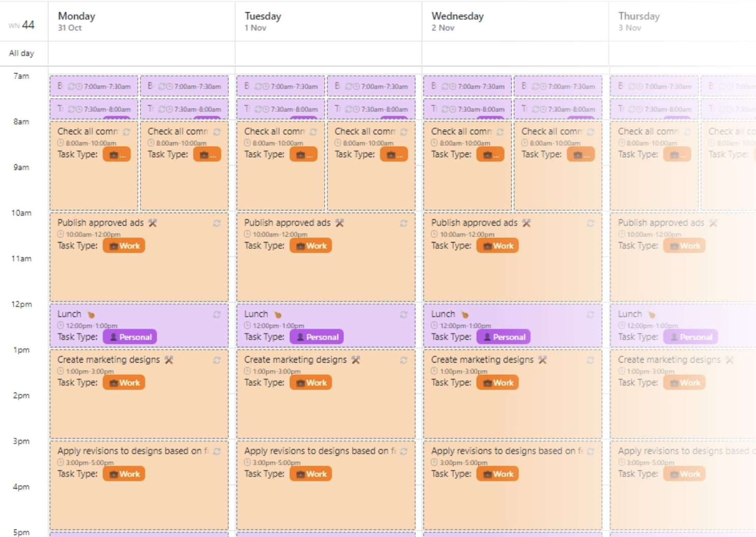Screen dimensions: 756x537
Task: Click recurring icon on Monday's Publish approved ads
Action: coord(217,223)
